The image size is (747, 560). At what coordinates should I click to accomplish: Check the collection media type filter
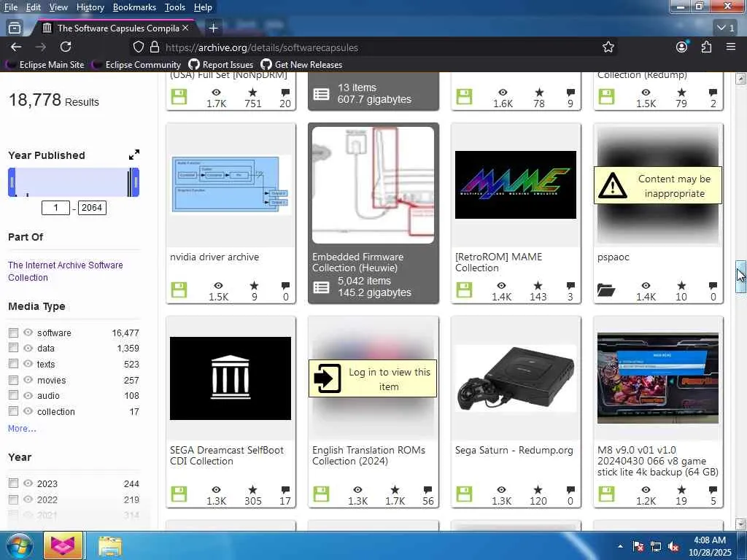point(13,411)
